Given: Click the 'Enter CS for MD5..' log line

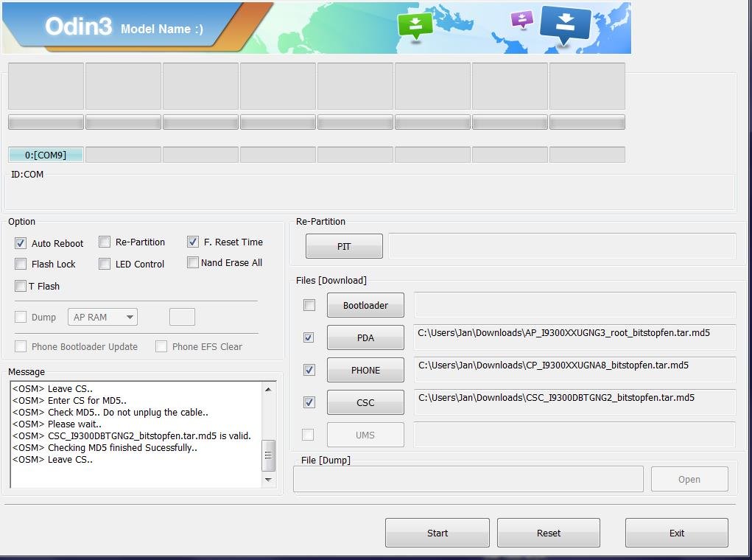Looking at the screenshot, I should click(x=69, y=401).
